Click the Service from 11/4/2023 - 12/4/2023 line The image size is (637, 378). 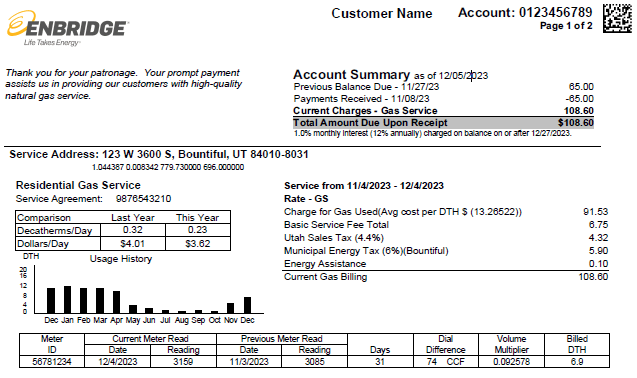click(x=364, y=186)
